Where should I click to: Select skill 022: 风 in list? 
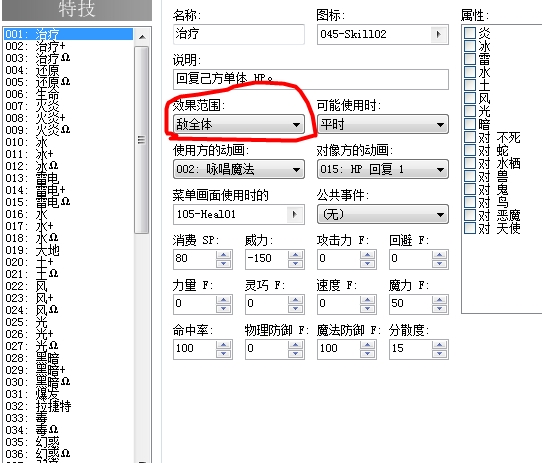(x=68, y=286)
